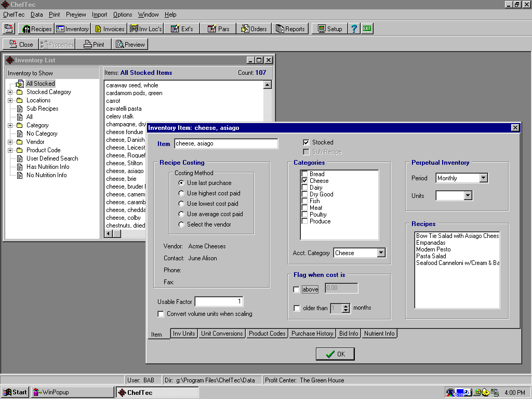The image size is (532, 399).
Task: Open the Invoices module
Action: point(109,29)
